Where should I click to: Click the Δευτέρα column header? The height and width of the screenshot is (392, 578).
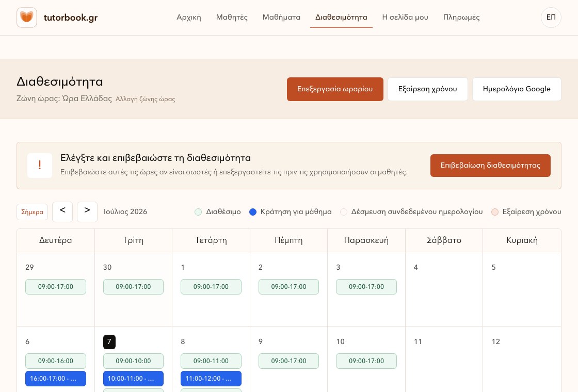56,240
